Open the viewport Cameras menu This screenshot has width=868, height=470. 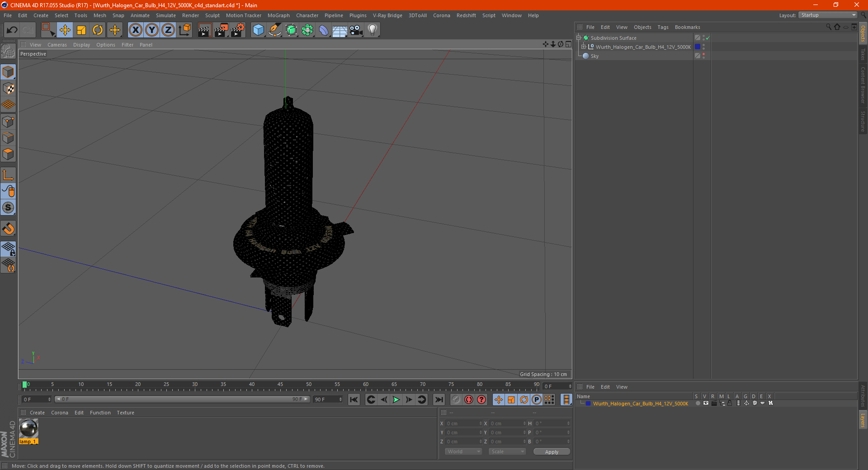click(x=57, y=45)
